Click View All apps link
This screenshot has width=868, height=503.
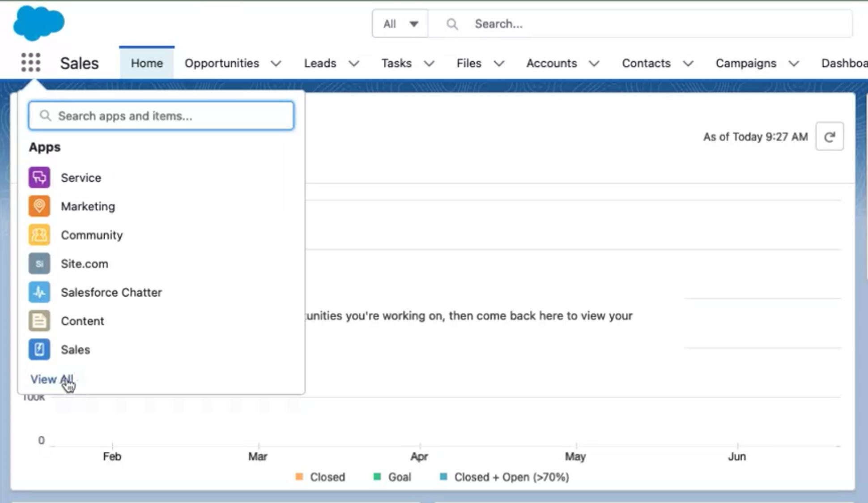51,379
